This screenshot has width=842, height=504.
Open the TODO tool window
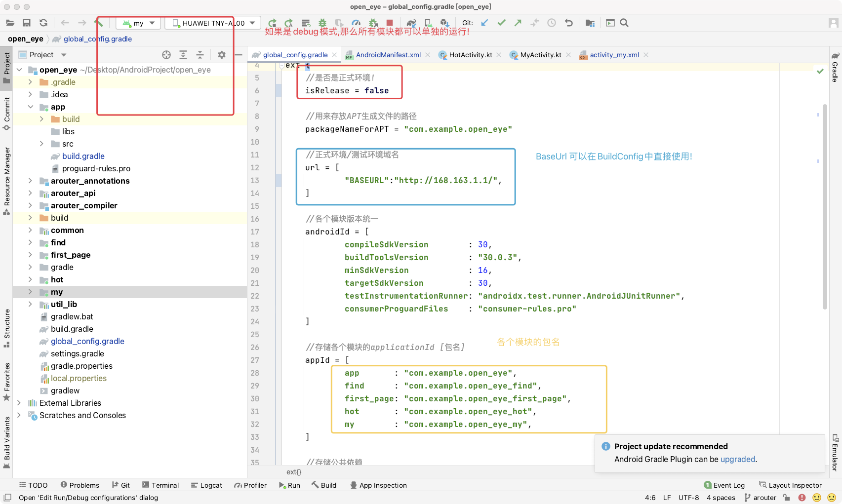33,485
